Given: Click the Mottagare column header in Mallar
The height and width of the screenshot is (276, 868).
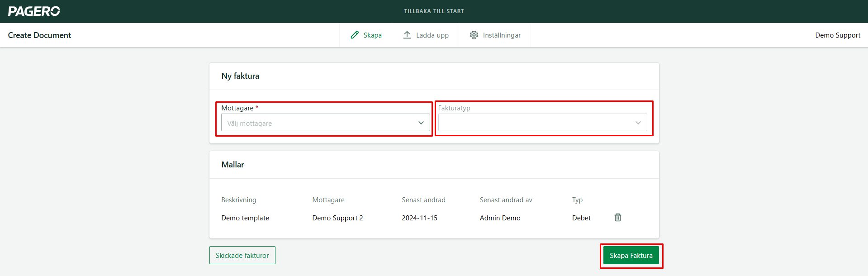Looking at the screenshot, I should pos(328,200).
